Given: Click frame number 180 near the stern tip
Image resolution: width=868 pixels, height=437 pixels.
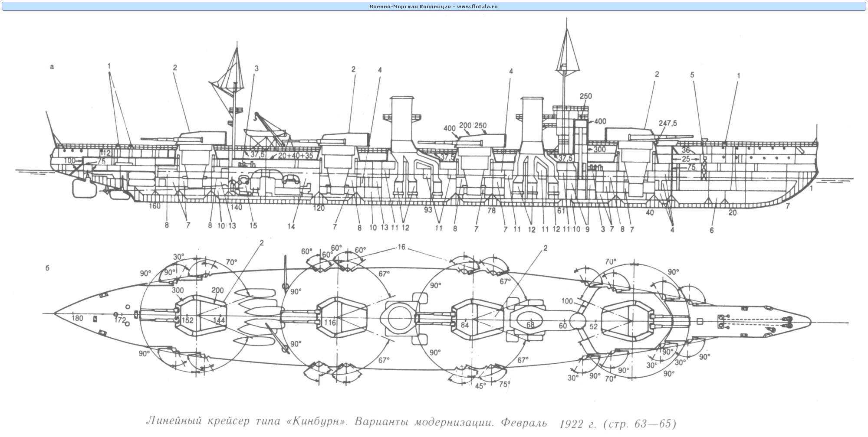Looking at the screenshot, I should tap(77, 319).
